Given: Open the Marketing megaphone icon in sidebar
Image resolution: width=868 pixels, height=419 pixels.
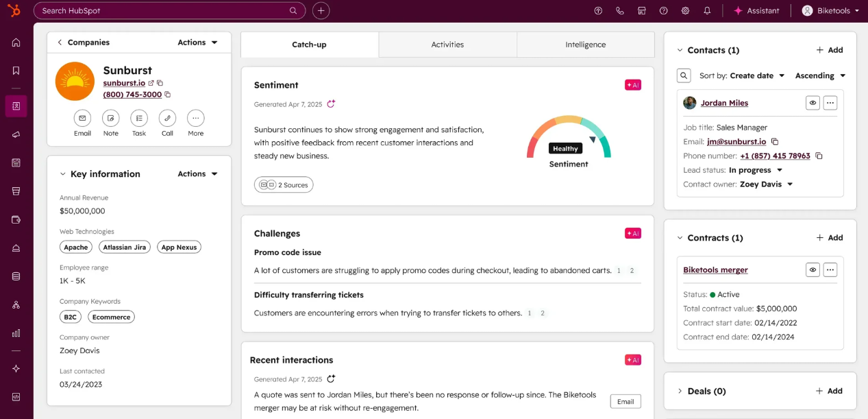Looking at the screenshot, I should pos(16,134).
